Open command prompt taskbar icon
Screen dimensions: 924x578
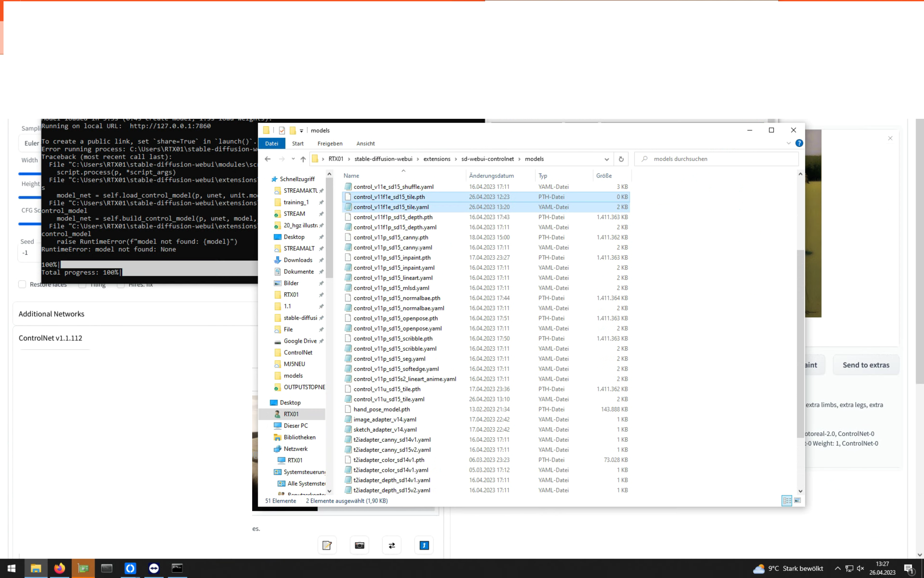pyautogui.click(x=177, y=568)
